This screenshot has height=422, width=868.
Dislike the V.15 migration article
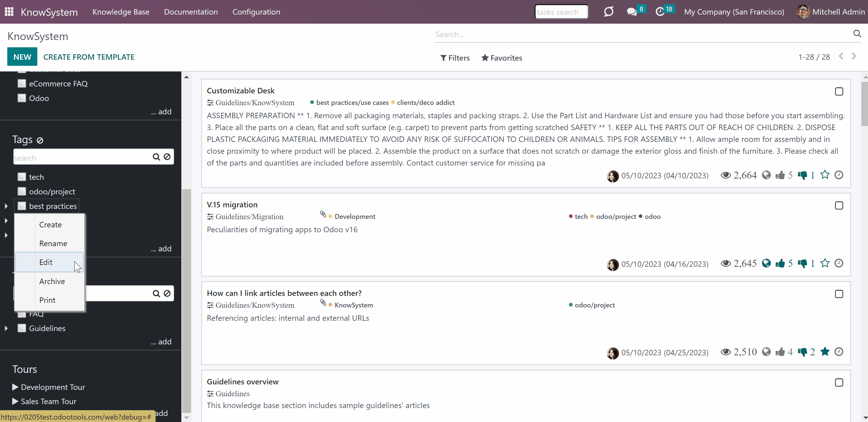(802, 263)
